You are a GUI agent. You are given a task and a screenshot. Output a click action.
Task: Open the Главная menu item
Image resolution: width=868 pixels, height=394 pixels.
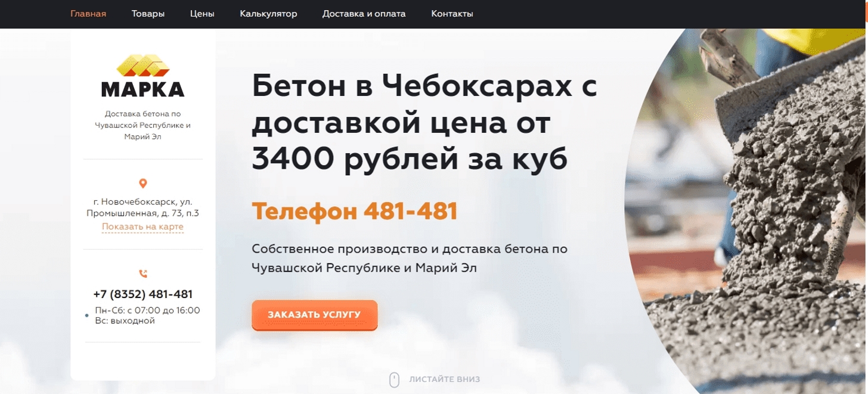[x=88, y=14]
